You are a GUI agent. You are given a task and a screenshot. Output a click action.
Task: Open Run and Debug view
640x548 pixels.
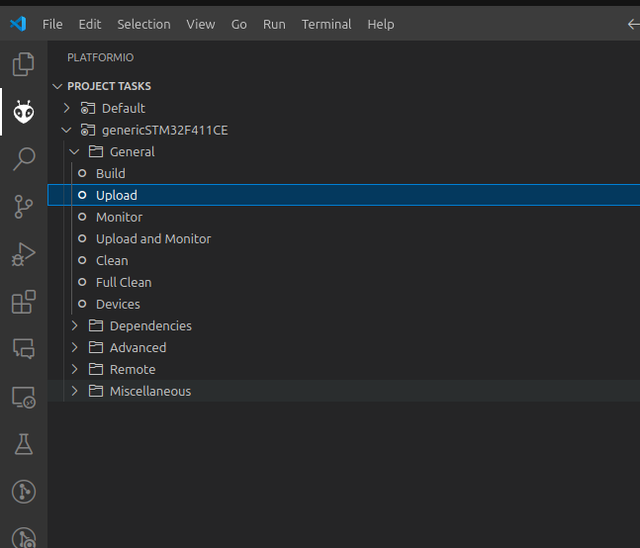click(23, 254)
